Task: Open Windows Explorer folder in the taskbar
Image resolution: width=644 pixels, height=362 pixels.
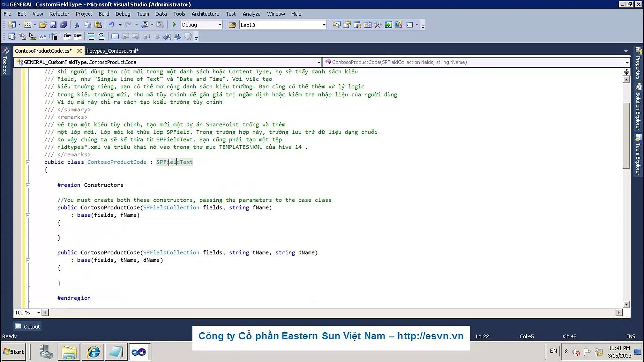Action: pyautogui.click(x=70, y=352)
